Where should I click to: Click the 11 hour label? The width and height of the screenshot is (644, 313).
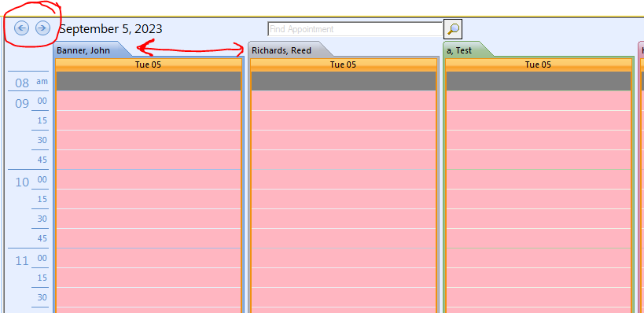[x=22, y=261]
